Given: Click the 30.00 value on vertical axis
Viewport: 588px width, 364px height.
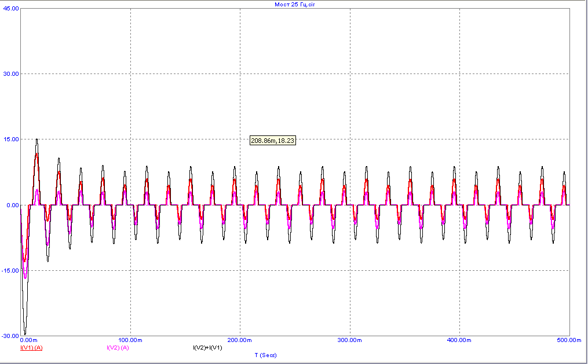Looking at the screenshot, I should (x=11, y=73).
